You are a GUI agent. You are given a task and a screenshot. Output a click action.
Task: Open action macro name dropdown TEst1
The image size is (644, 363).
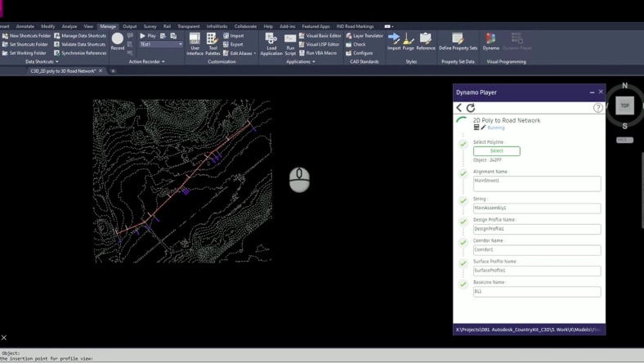[161, 44]
